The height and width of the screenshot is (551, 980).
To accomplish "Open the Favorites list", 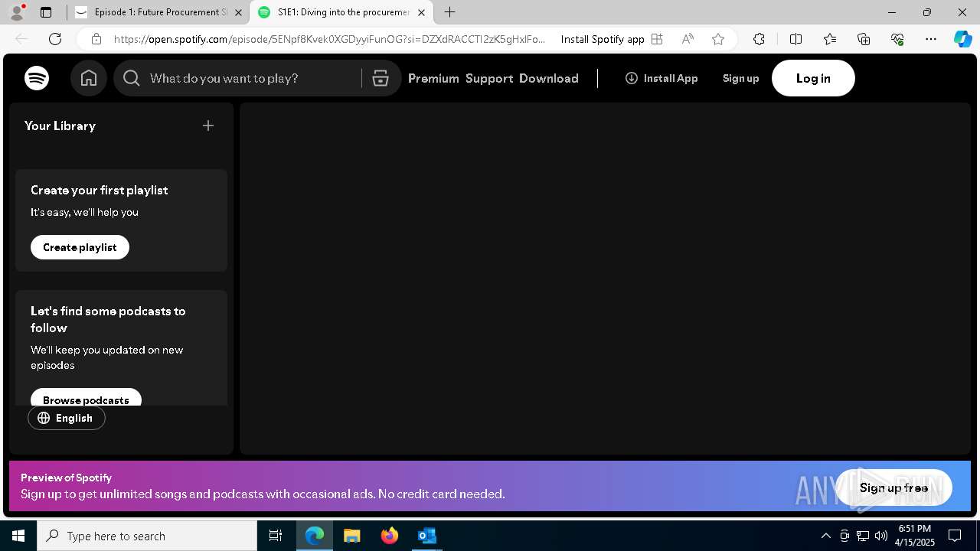I will tap(830, 39).
